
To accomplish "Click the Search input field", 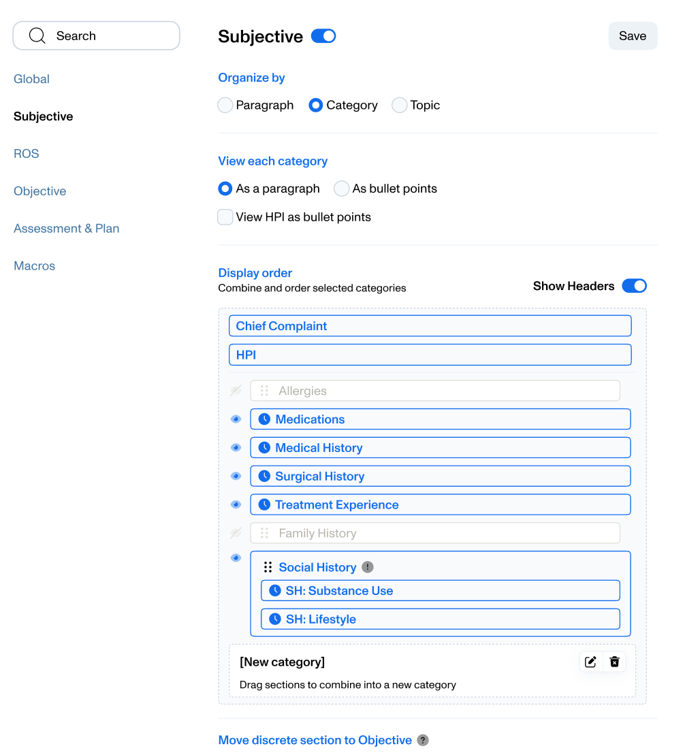I will point(97,35).
